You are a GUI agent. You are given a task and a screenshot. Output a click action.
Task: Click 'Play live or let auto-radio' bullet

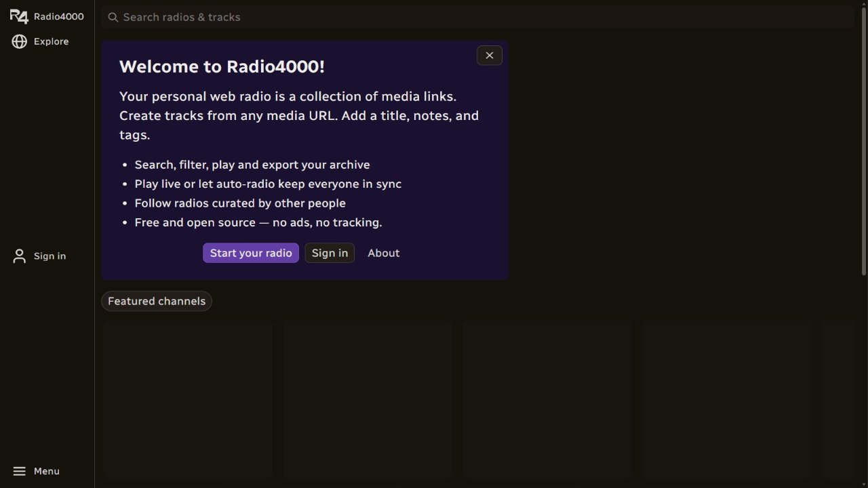coord(268,184)
